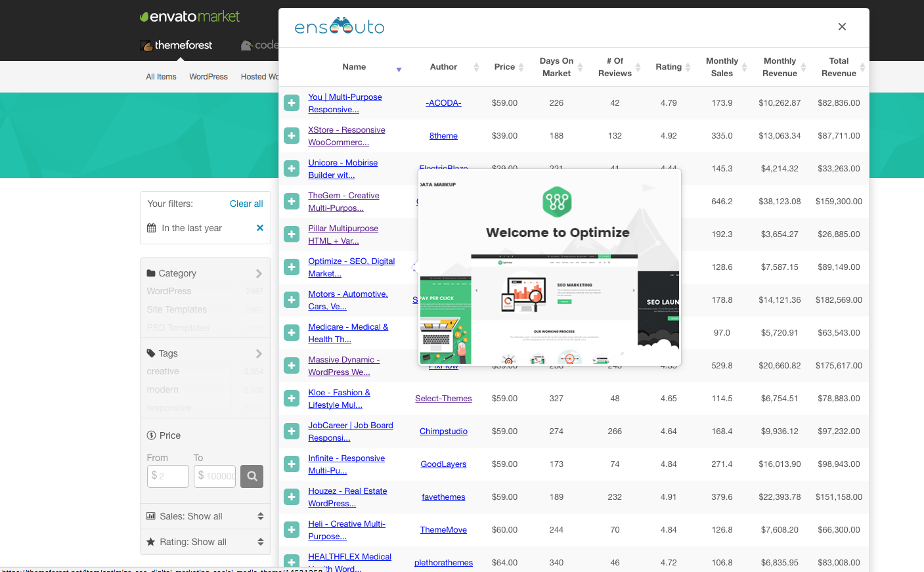This screenshot has height=572, width=924.
Task: Sort by Days On Market header
Action: coord(556,67)
